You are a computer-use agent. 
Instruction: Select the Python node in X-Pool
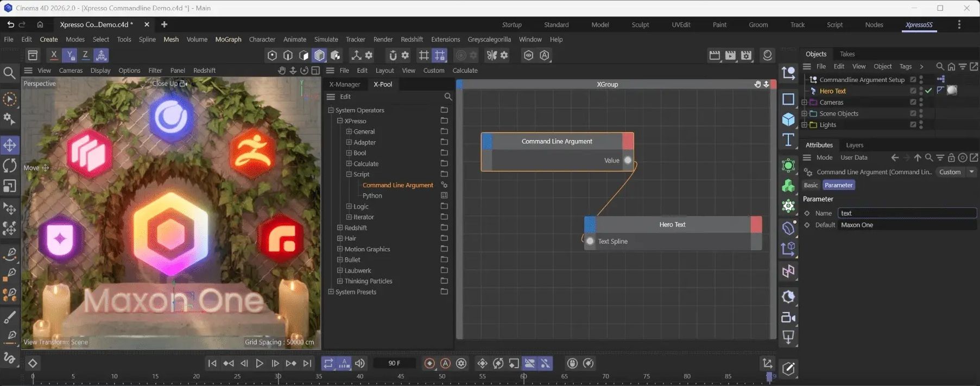[x=372, y=195]
